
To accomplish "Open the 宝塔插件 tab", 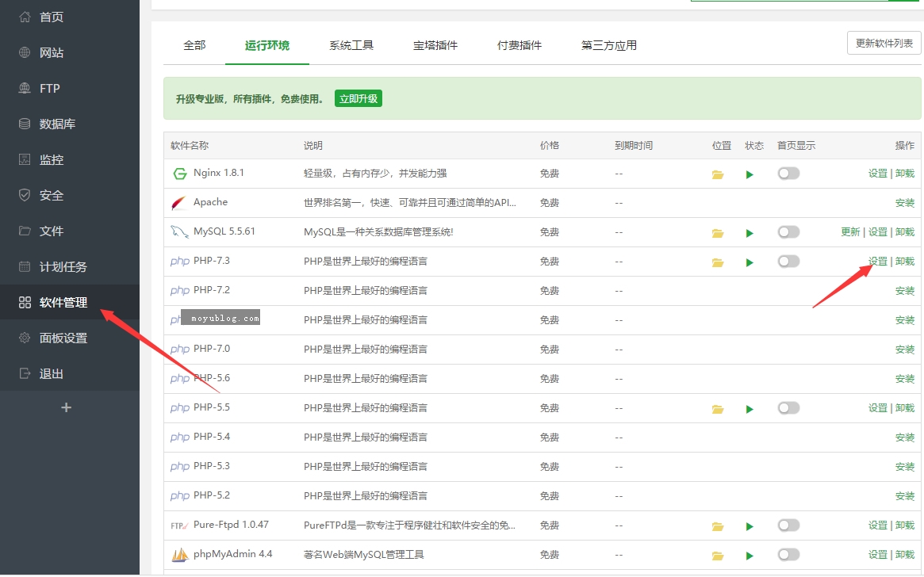I will tap(435, 45).
